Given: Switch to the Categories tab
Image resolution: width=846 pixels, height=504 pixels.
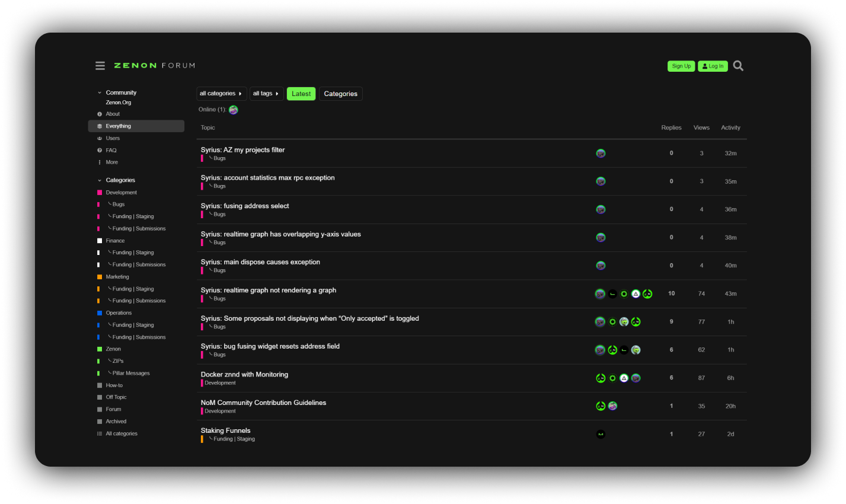Looking at the screenshot, I should tap(340, 94).
